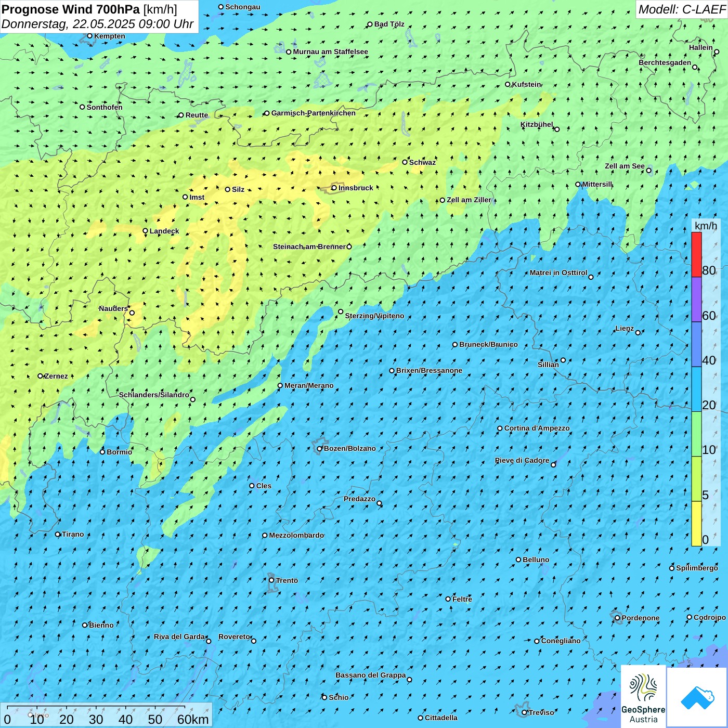Click the 'Brixen/Bressanone' label
The image size is (728, 728).
pos(429,370)
